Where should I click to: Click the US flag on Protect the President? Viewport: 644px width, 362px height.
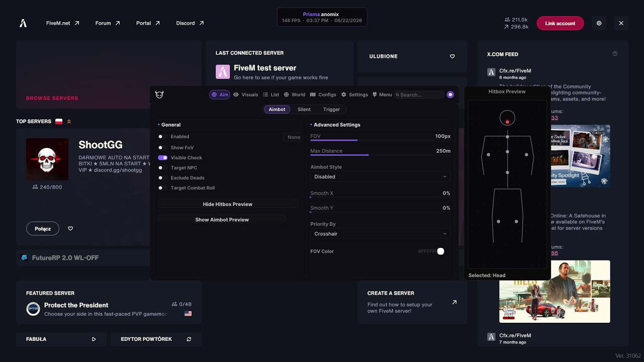(188, 314)
